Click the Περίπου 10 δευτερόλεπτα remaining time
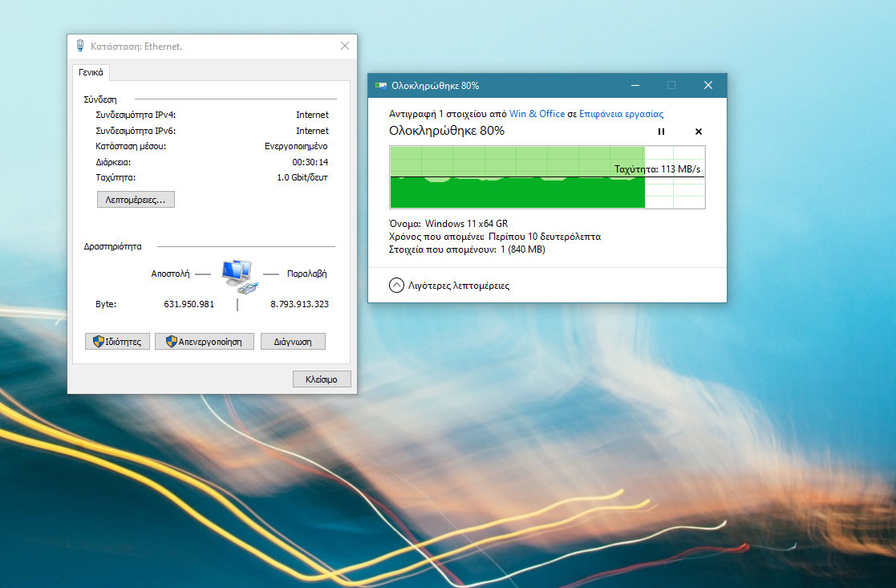The height and width of the screenshot is (588, 896). tap(545, 237)
